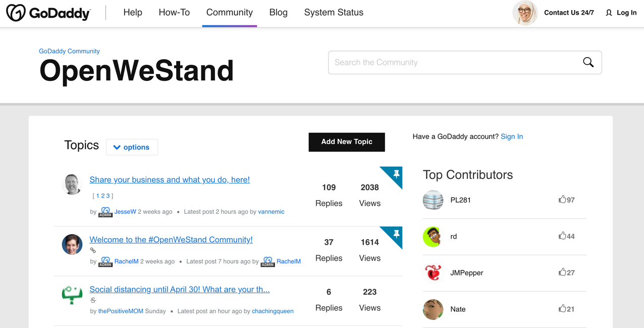644x328 pixels.
Task: Click pin icon on Welcome to OpenWeStand topic
Action: [x=396, y=234]
